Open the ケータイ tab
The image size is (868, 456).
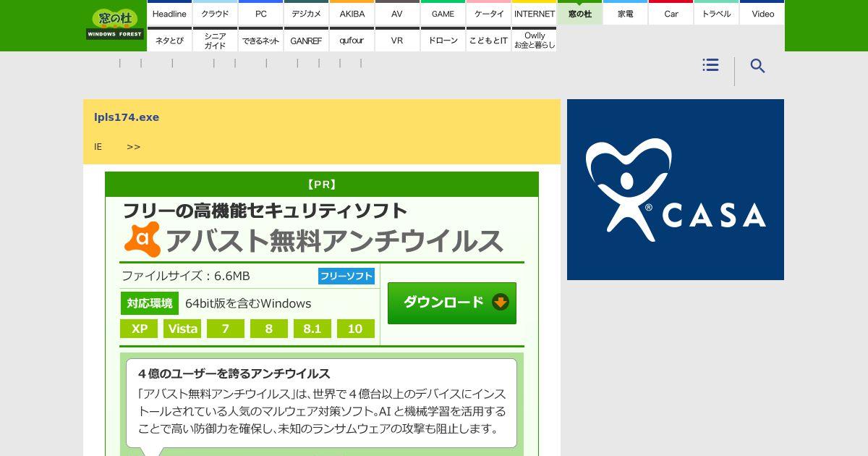(x=488, y=12)
